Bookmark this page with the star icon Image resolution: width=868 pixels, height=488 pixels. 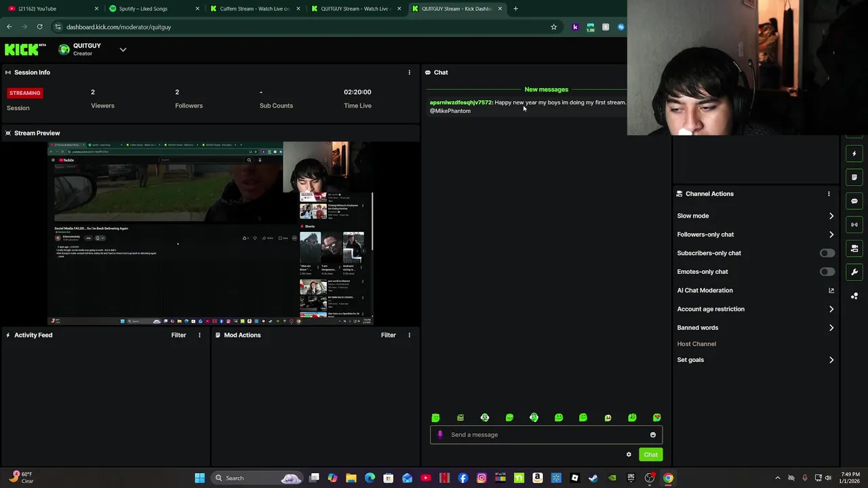553,27
